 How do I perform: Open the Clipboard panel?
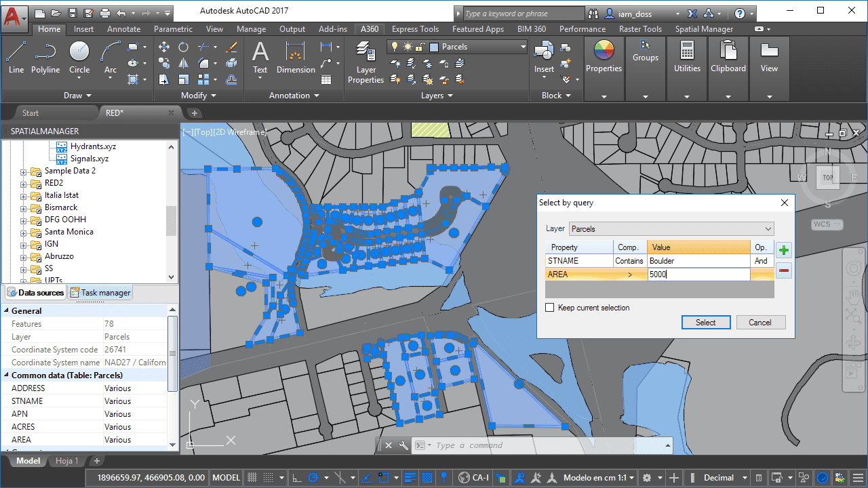point(728,57)
